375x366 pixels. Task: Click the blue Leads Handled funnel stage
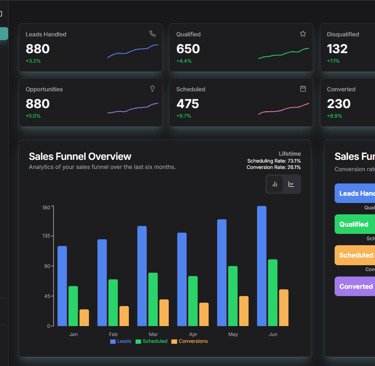coord(355,193)
